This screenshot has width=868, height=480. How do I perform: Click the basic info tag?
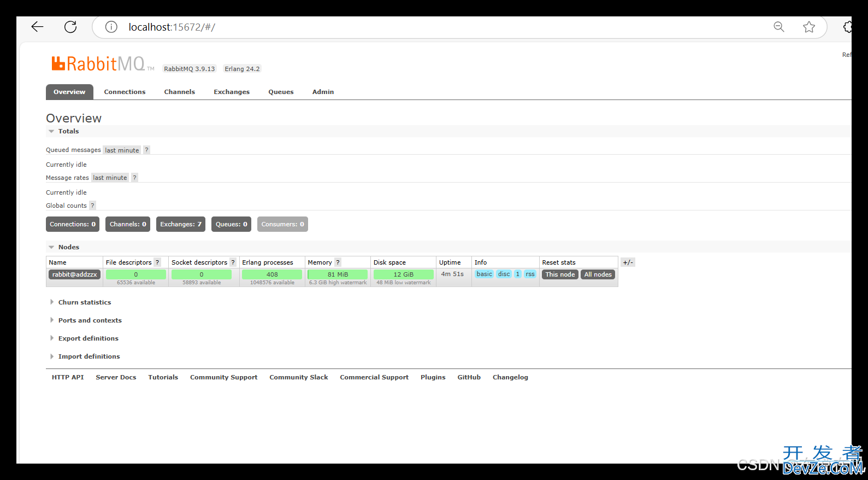point(484,274)
